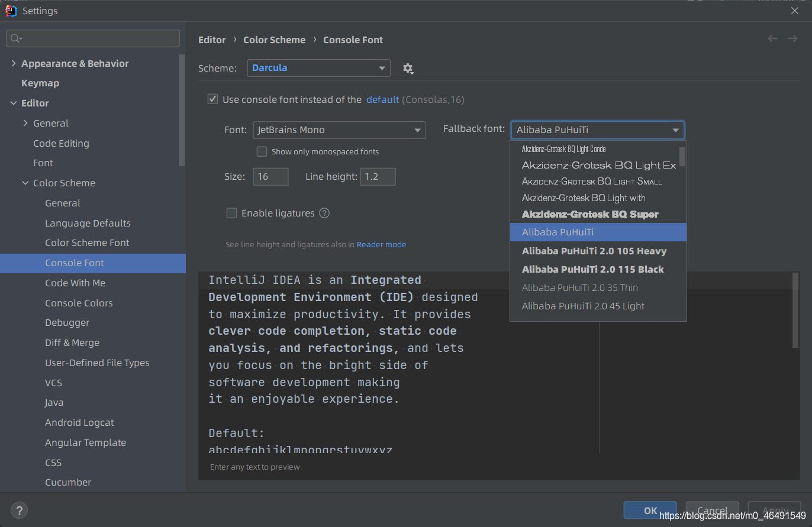812x527 pixels.
Task: Select Diff & Merge
Action: pos(72,342)
